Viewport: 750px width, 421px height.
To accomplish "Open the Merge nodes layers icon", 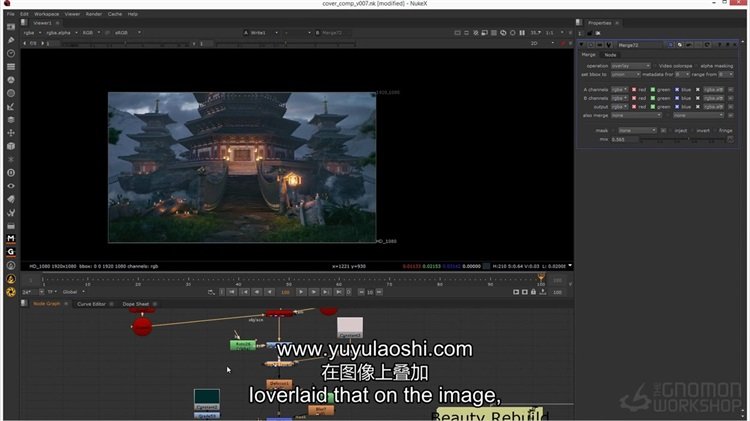I will pyautogui.click(x=11, y=120).
